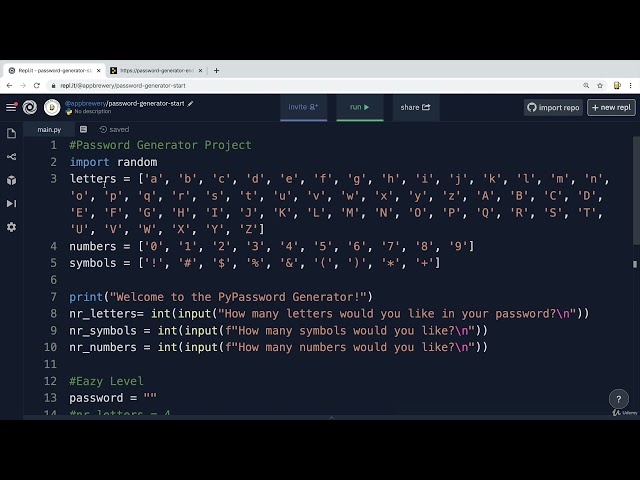Screen dimensions: 640x480
Task: Click the 'symbols' variable on line 5
Action: click(x=93, y=263)
